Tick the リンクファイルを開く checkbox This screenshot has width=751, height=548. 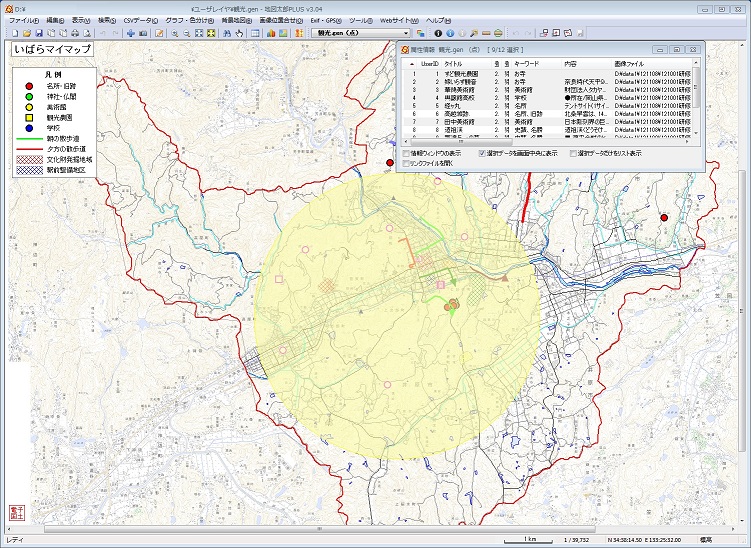(406, 163)
